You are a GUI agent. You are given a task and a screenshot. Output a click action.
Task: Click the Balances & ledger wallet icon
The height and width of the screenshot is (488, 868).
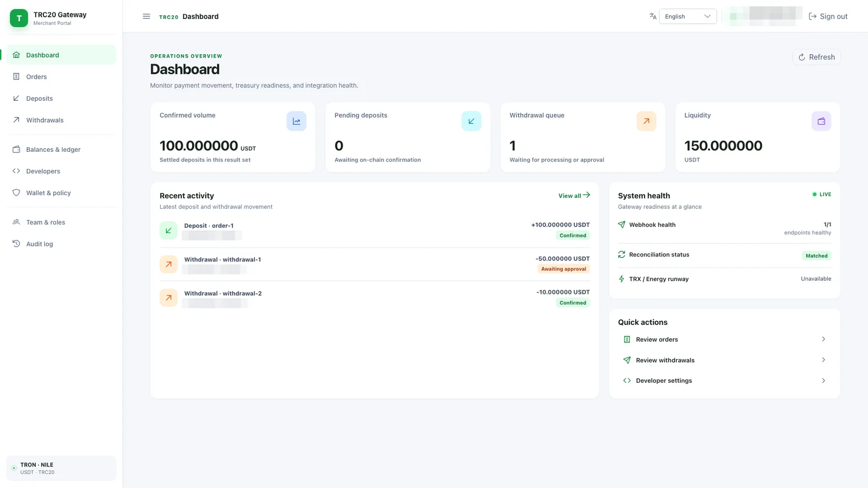pos(16,149)
